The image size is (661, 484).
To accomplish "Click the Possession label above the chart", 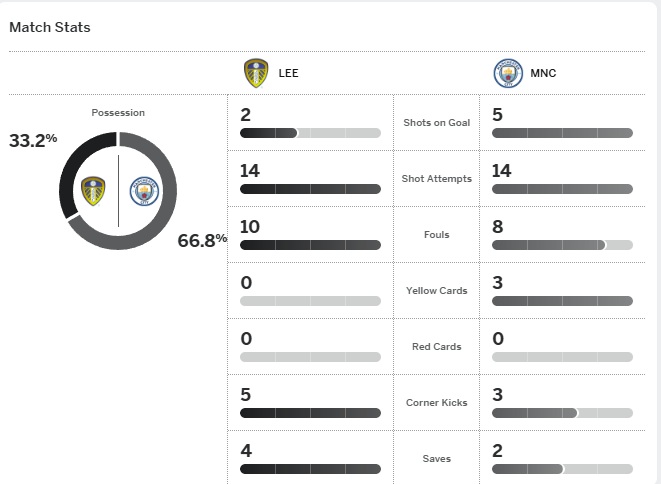I will pos(118,113).
